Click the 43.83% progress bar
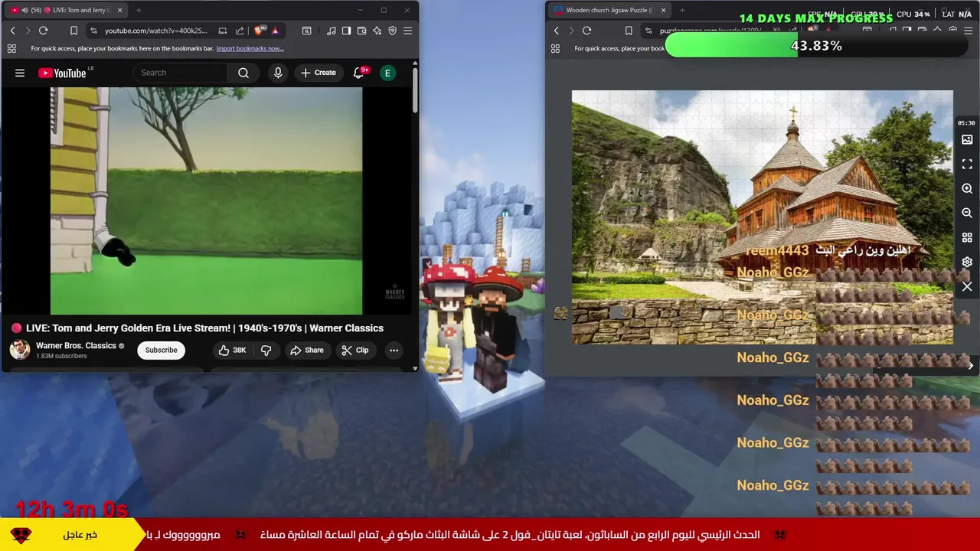 816,46
